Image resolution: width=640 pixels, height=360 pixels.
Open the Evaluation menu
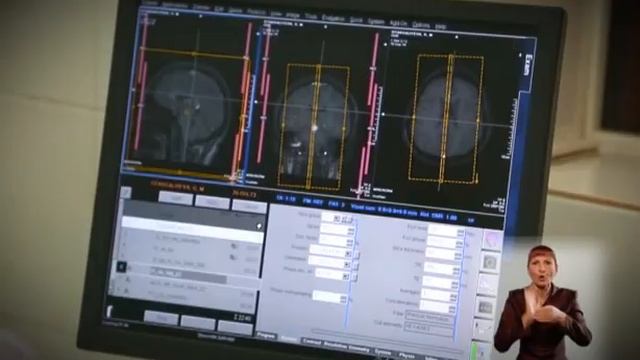coord(333,18)
